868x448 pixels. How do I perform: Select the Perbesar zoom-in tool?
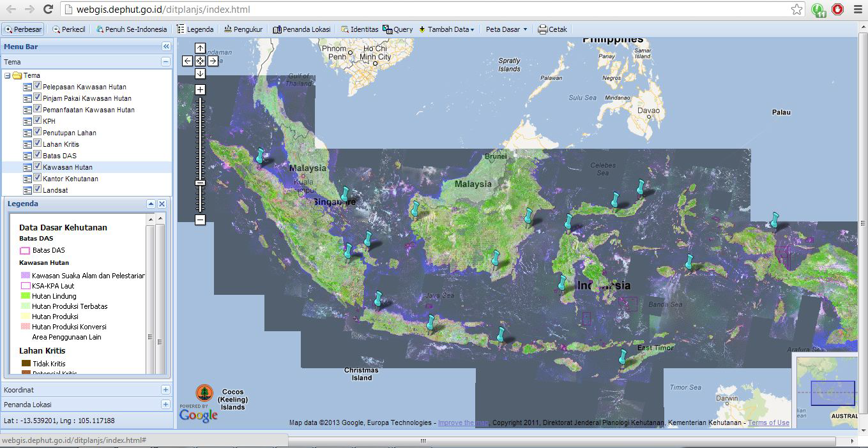click(23, 29)
